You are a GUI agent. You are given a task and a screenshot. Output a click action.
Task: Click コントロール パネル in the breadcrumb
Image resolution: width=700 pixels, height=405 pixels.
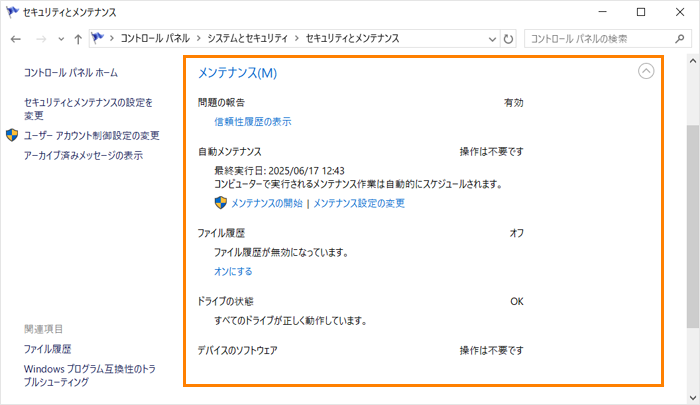[x=155, y=38]
